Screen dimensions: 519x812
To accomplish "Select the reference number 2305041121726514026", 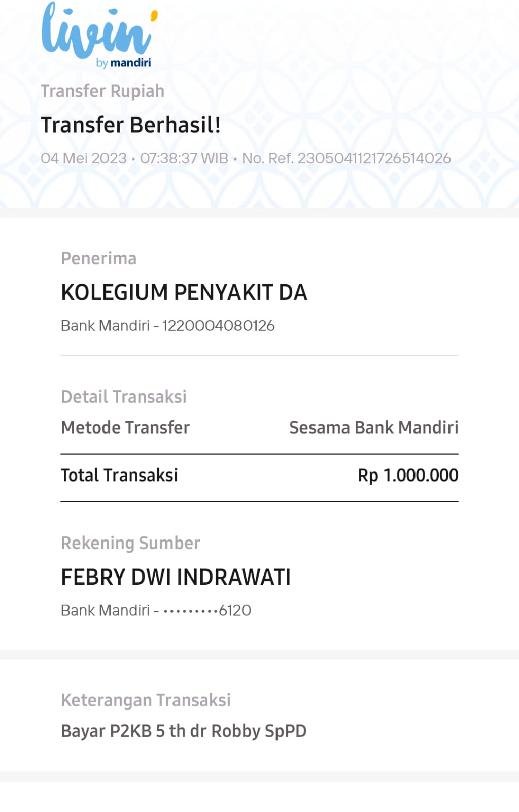I will [374, 158].
